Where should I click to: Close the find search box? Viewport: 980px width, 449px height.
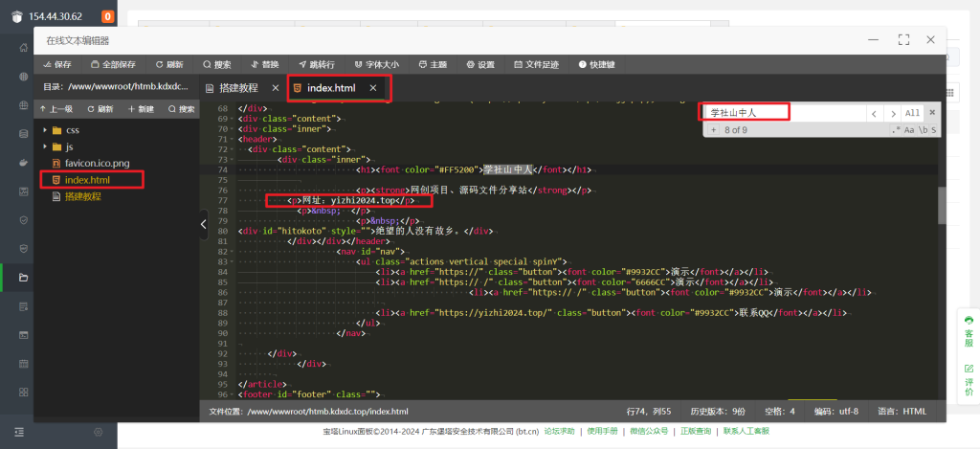pyautogui.click(x=932, y=113)
